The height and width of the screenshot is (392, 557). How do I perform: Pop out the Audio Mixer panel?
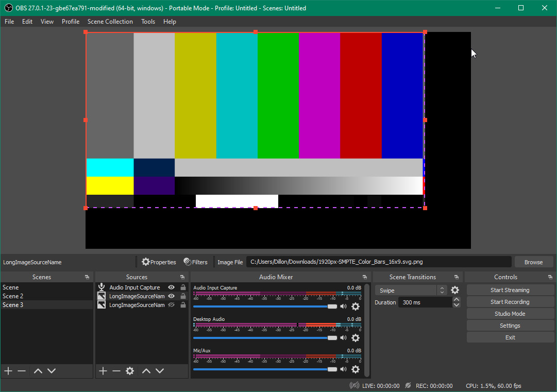(x=365, y=277)
